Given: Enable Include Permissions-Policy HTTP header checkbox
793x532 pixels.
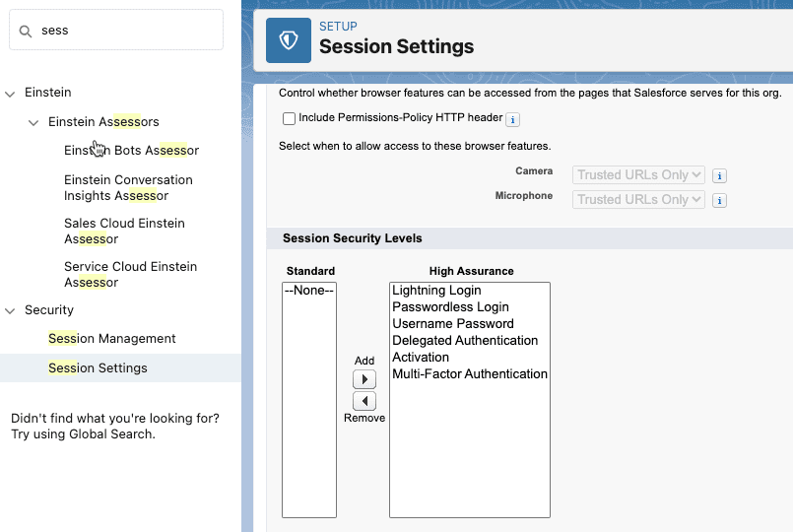Looking at the screenshot, I should tap(289, 118).
